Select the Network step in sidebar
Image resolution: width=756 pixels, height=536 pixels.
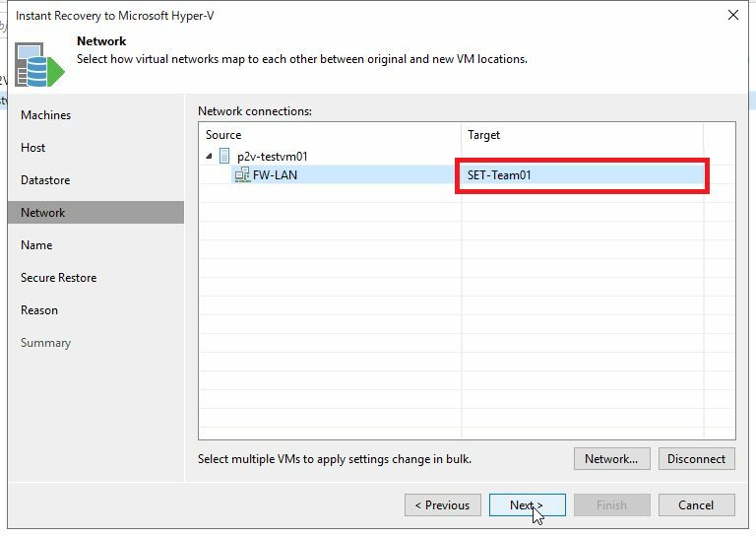coord(43,213)
